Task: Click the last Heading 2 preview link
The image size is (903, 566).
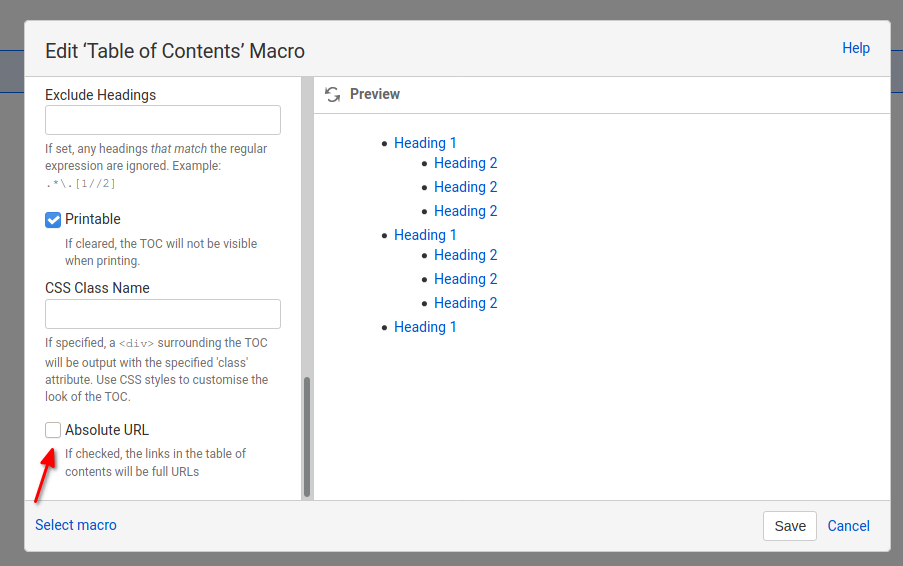Action: tap(465, 303)
